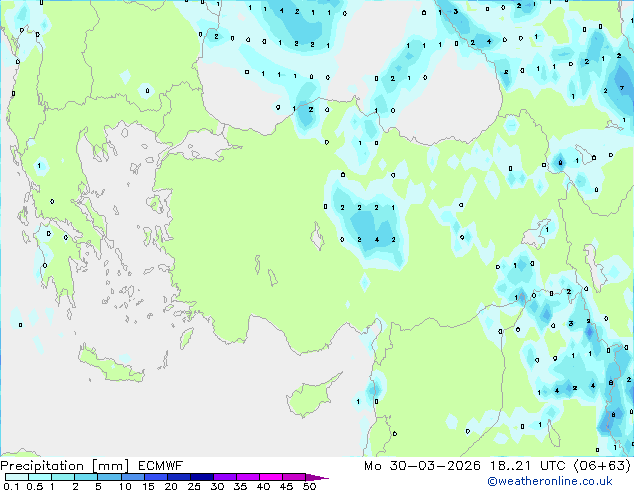This screenshot has height=490, width=634.
Task: Click the ECMWF model label
Action: [x=161, y=466]
